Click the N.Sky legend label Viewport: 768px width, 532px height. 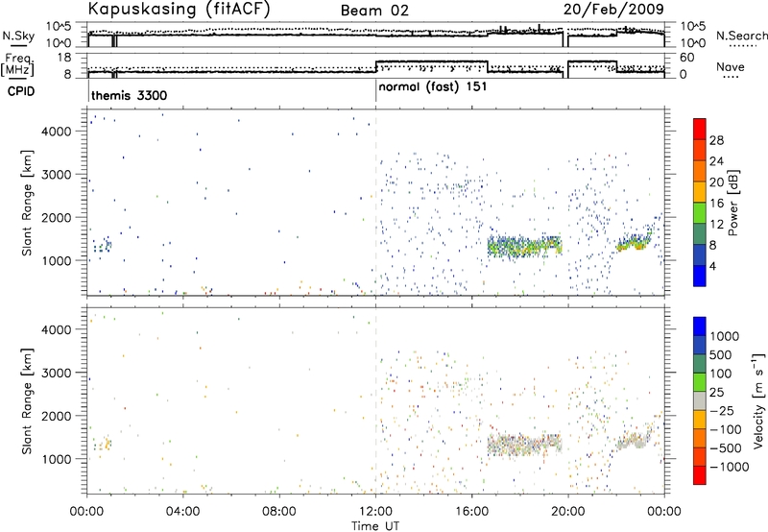click(x=18, y=36)
